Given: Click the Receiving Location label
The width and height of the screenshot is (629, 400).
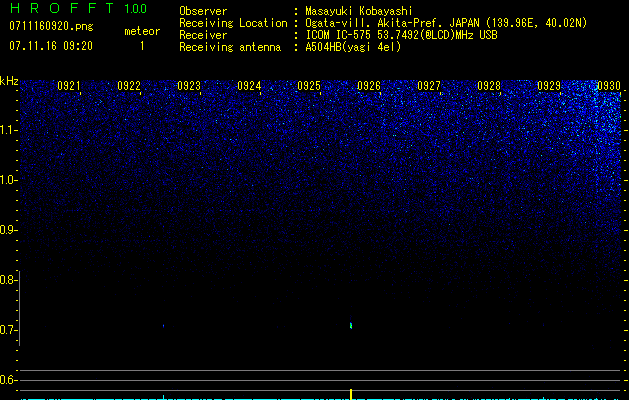Looking at the screenshot, I should click(x=233, y=23).
